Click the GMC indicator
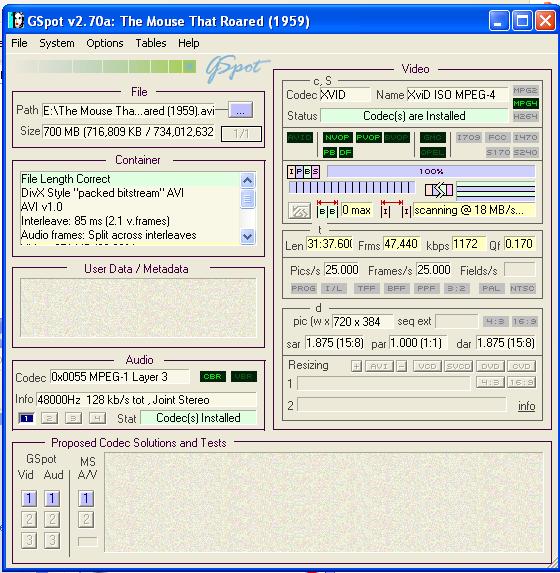560x573 pixels. click(433, 137)
